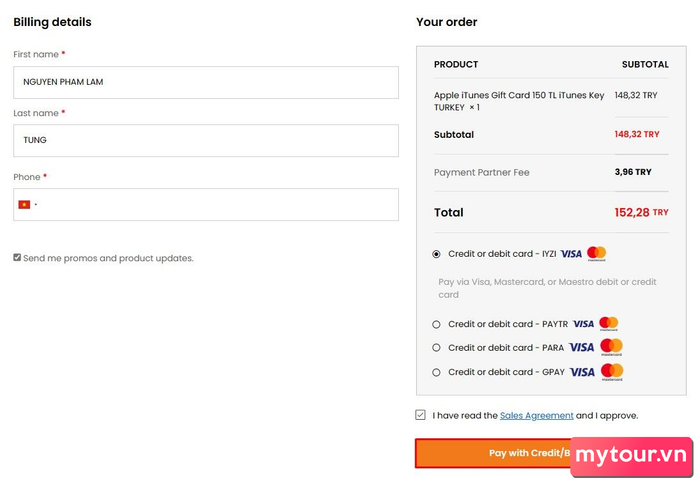
Task: Choose the PAYTR payment radio button
Action: [436, 324]
